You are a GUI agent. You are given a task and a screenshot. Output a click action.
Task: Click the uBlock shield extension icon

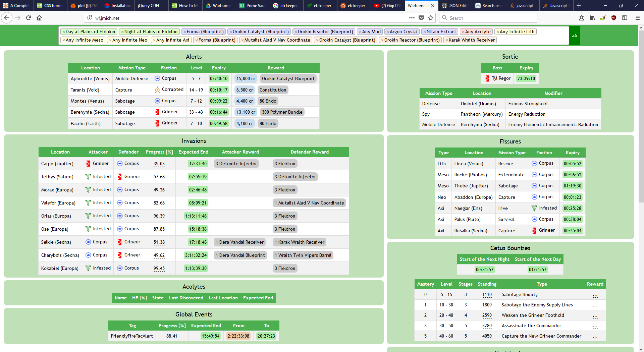614,18
